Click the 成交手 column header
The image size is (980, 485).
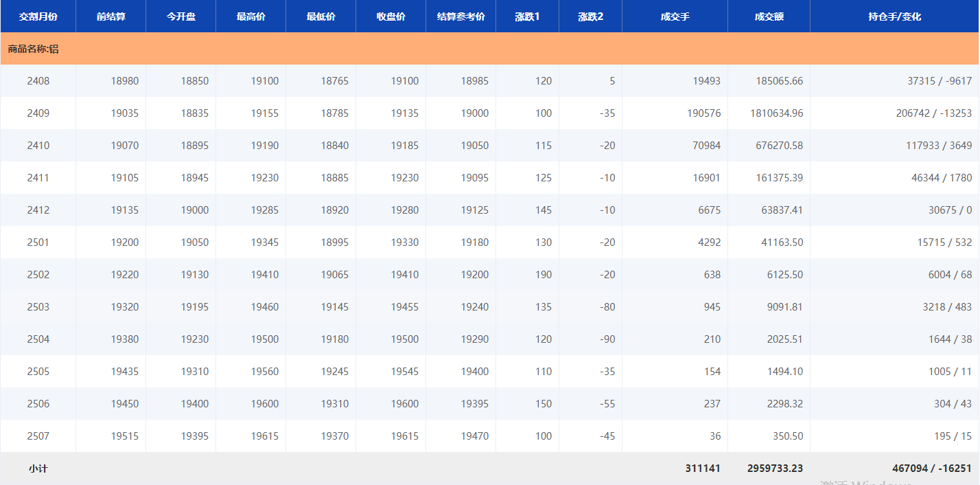click(675, 16)
